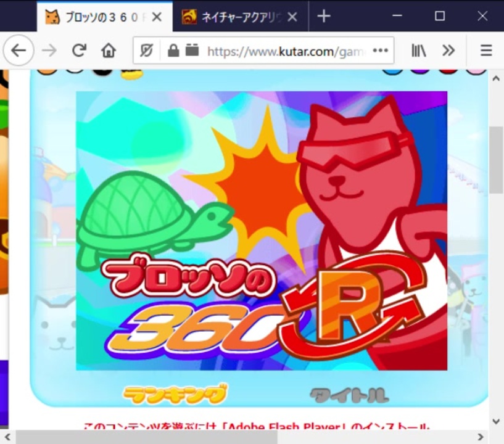Maximize the browser window

[x=440, y=15]
